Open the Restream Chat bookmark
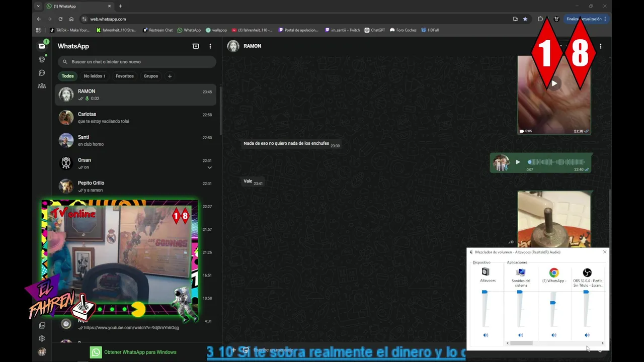The image size is (644, 362). click(157, 30)
